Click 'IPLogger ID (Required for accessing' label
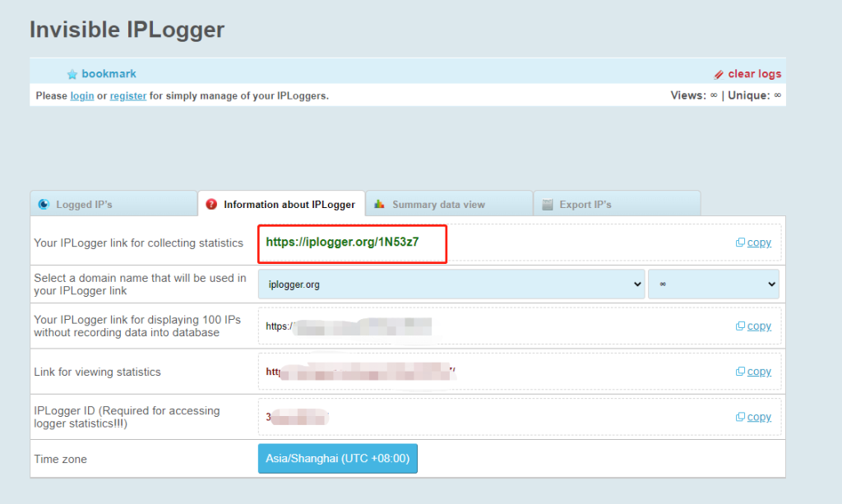The image size is (842, 504). click(x=127, y=417)
